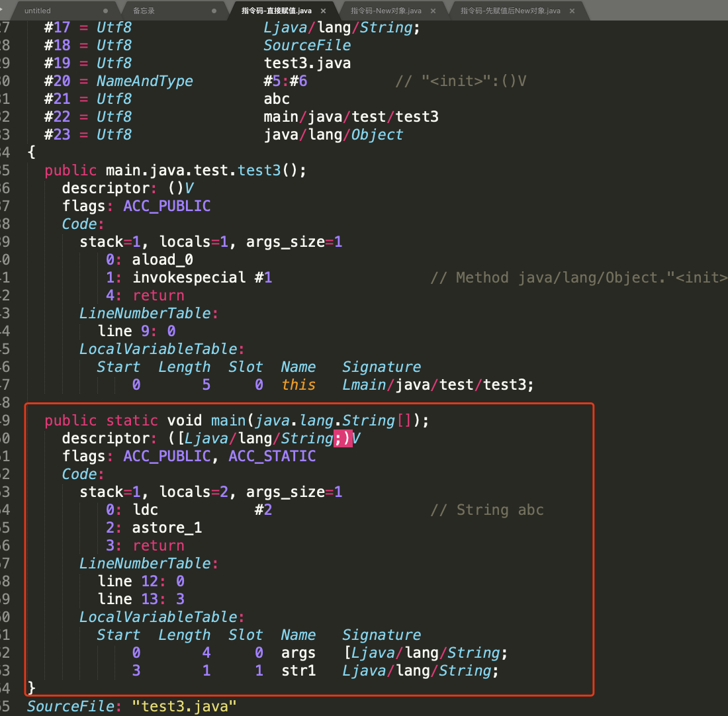The image size is (728, 716).
Task: Click the line 13: 3 entry
Action: coord(141,599)
